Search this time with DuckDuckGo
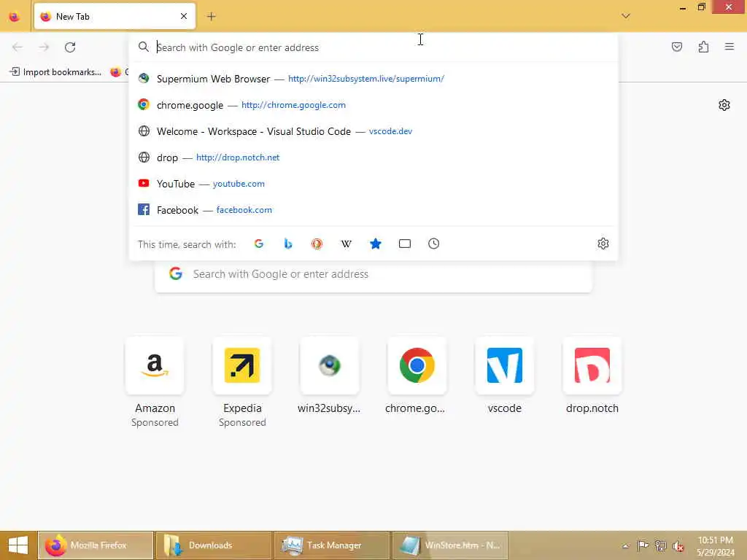 (x=317, y=244)
